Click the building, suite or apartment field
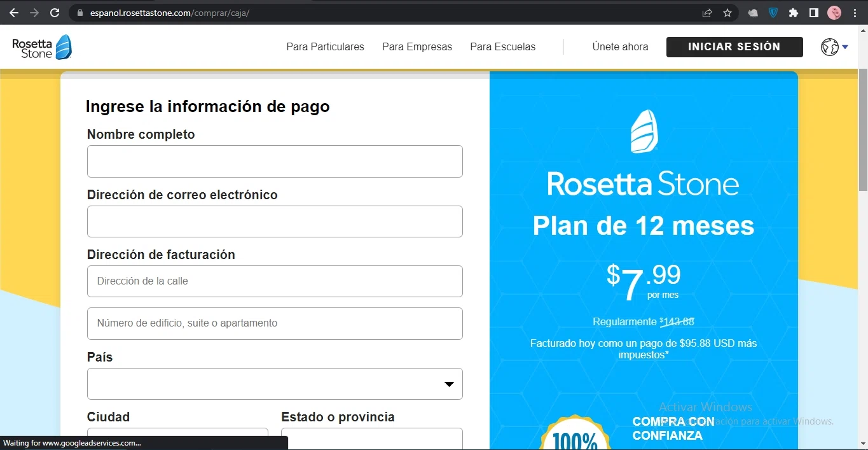The width and height of the screenshot is (868, 450). (x=275, y=323)
